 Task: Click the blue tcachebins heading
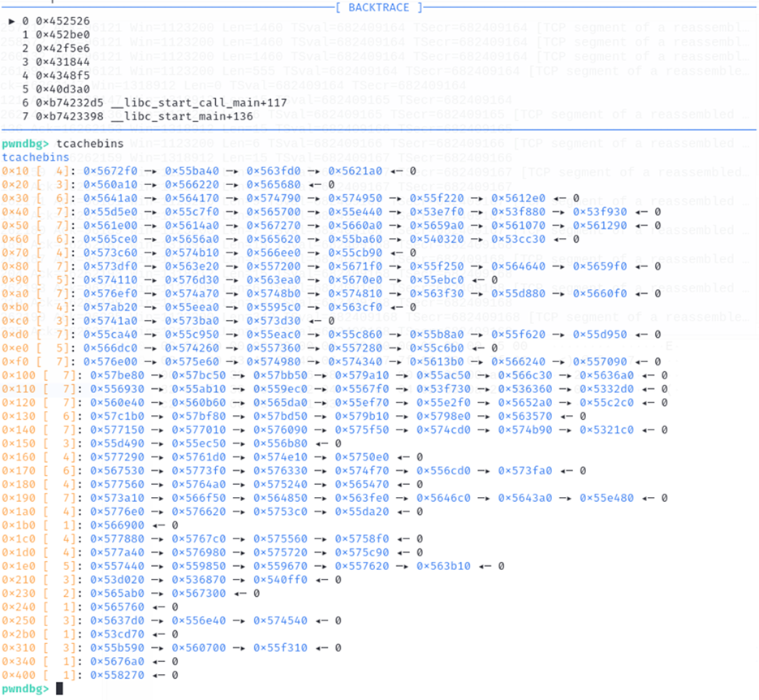(x=36, y=158)
